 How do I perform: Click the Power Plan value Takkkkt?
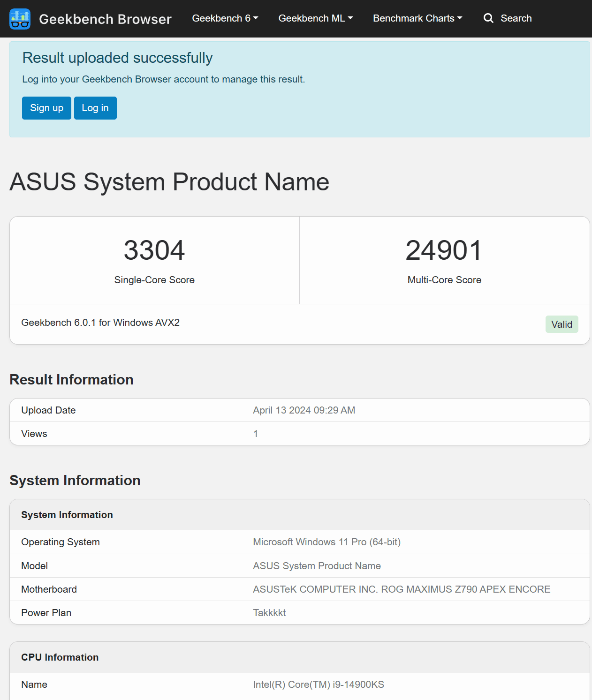(x=269, y=613)
